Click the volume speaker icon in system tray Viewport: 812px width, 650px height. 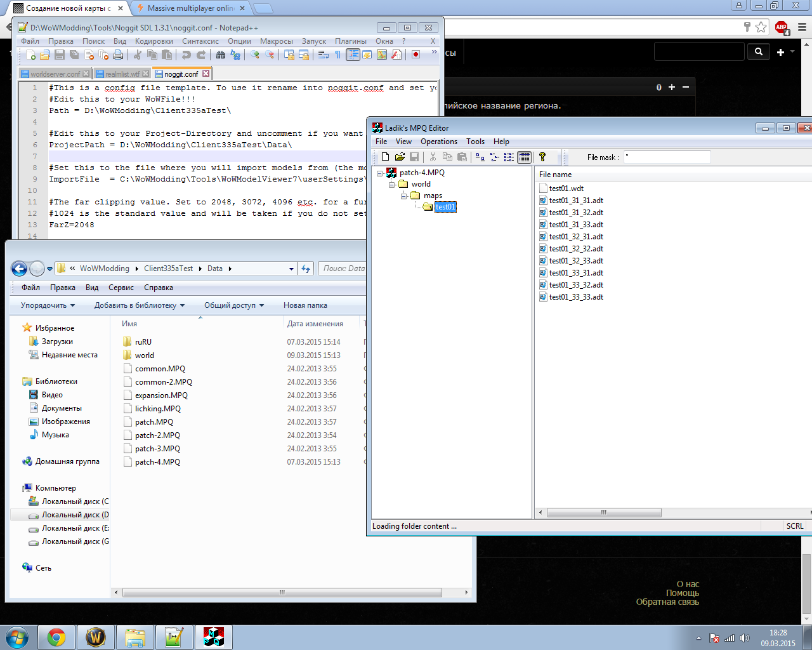coord(744,638)
